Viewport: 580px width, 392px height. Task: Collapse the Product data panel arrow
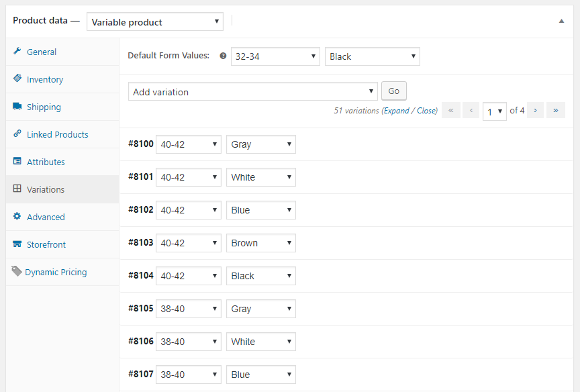tap(561, 21)
